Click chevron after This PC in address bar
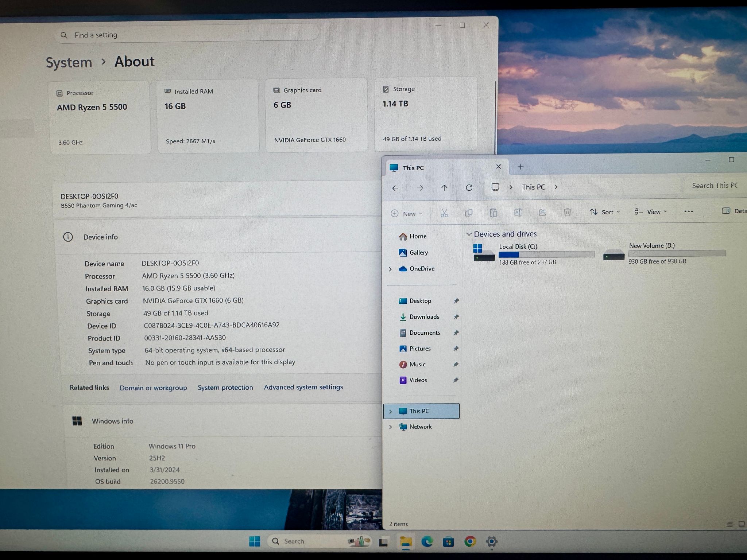This screenshot has height=560, width=747. coord(556,187)
